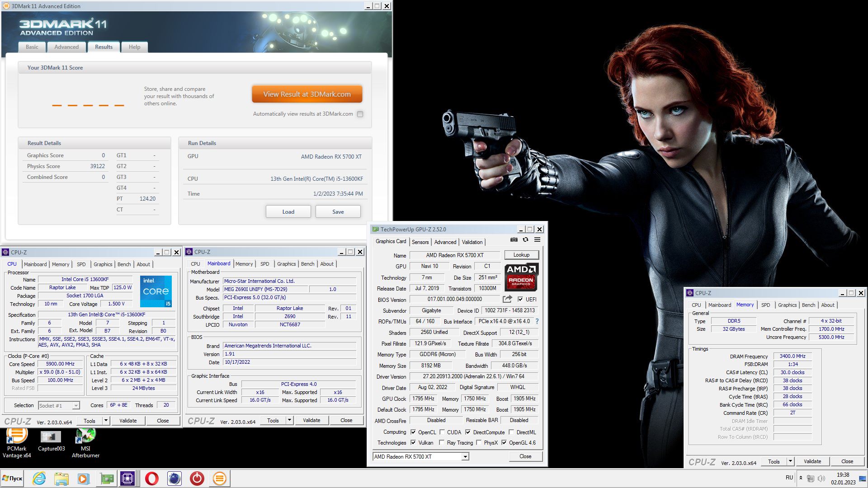Click the network tray icon
Viewport: 868px width, 488px height.
coord(811,478)
